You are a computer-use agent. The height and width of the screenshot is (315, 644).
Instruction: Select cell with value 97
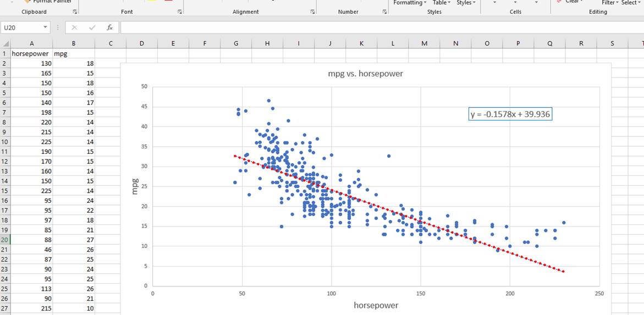(x=32, y=220)
